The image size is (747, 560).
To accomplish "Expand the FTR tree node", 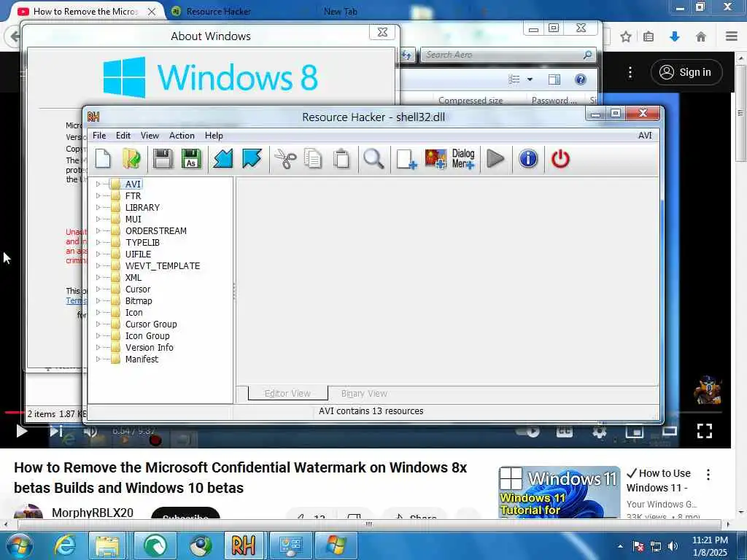I will (98, 195).
